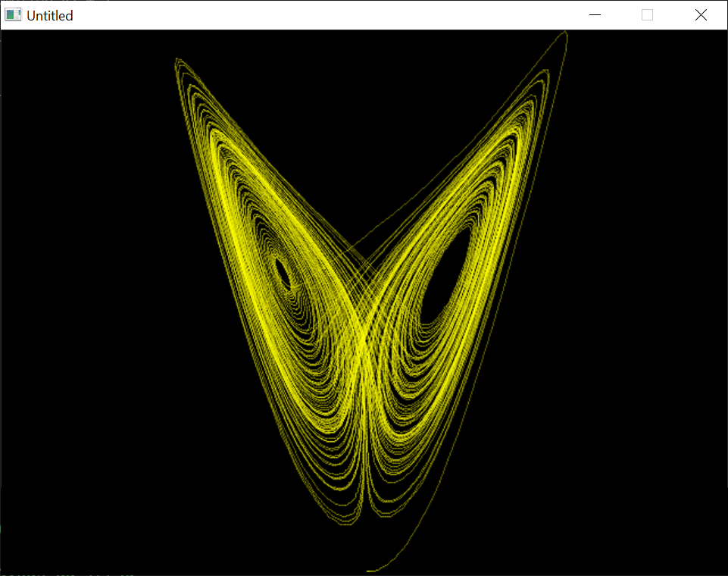Viewport: 728px width, 576px height.
Task: Click the partially hidden text at bottom-left
Action: [68, 573]
